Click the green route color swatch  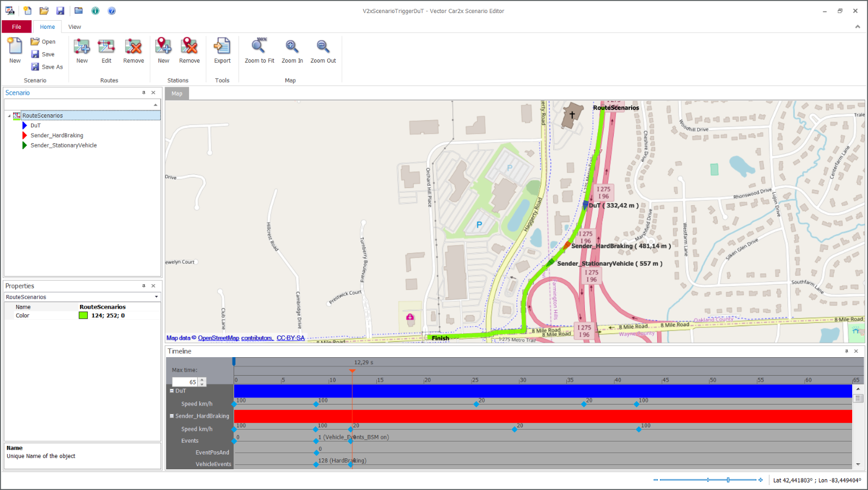pyautogui.click(x=83, y=315)
